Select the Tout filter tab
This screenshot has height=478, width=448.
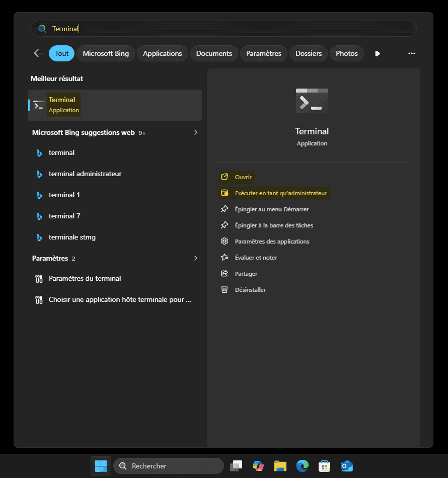[61, 53]
